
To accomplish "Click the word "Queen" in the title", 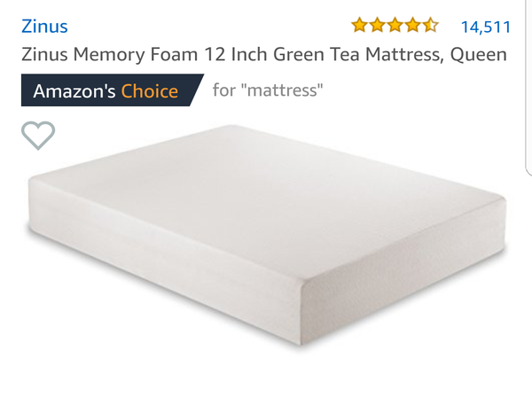I will 479,55.
